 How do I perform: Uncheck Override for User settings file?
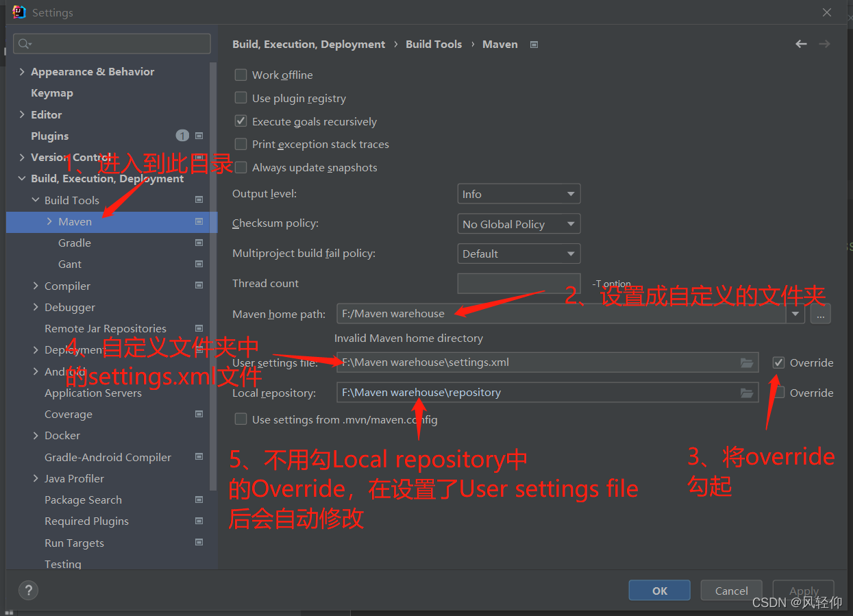pyautogui.click(x=778, y=362)
